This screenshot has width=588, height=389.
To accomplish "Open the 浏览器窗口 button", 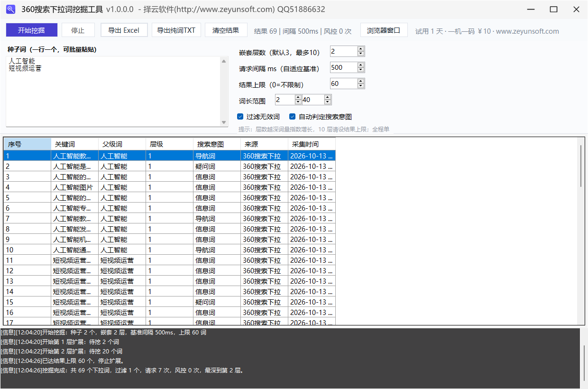I will pyautogui.click(x=384, y=30).
